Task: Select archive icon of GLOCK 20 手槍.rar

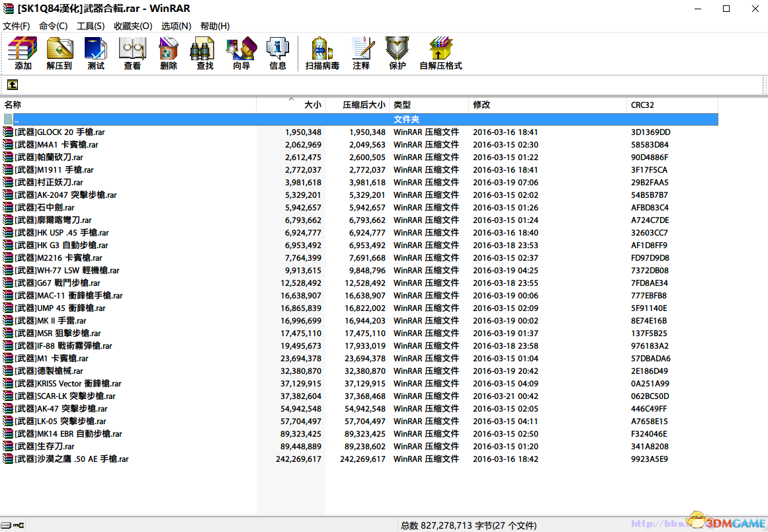Action: tap(8, 132)
